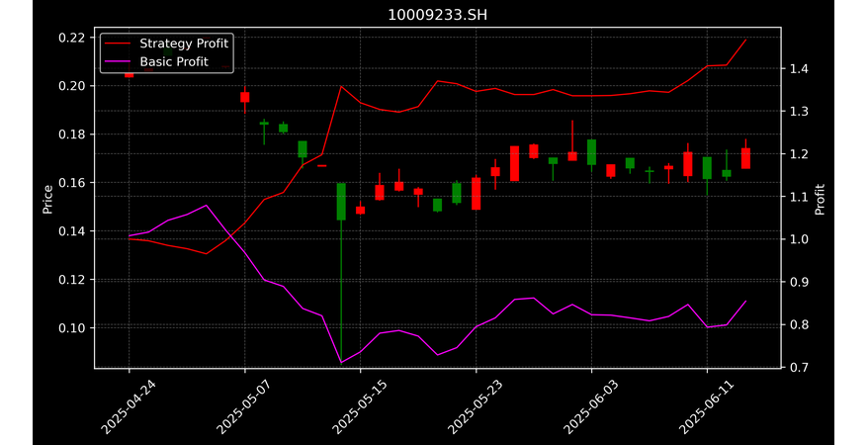
Task: Select the Basic Profit legend label
Action: coord(174,61)
